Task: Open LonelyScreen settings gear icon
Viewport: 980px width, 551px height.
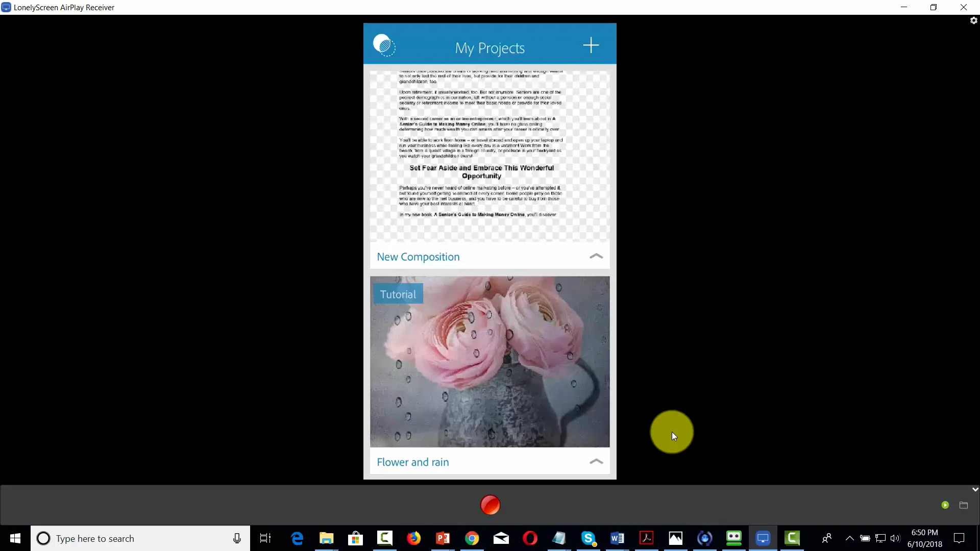Action: coord(973,20)
